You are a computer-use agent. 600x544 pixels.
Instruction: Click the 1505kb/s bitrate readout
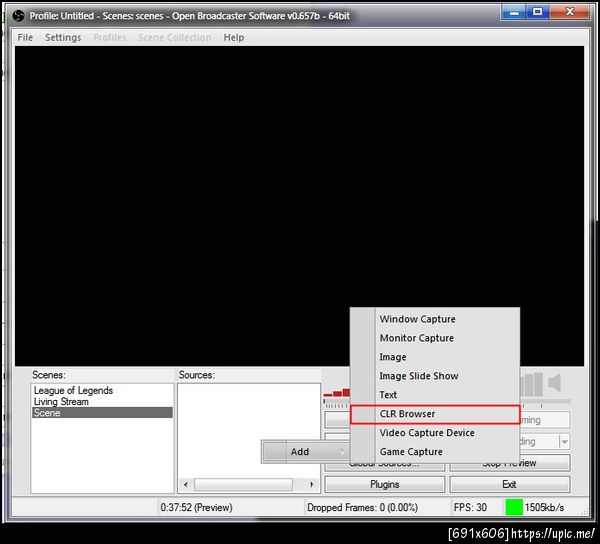point(545,508)
